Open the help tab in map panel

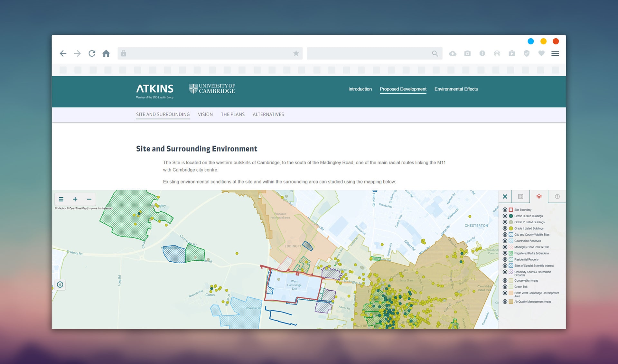[557, 197]
